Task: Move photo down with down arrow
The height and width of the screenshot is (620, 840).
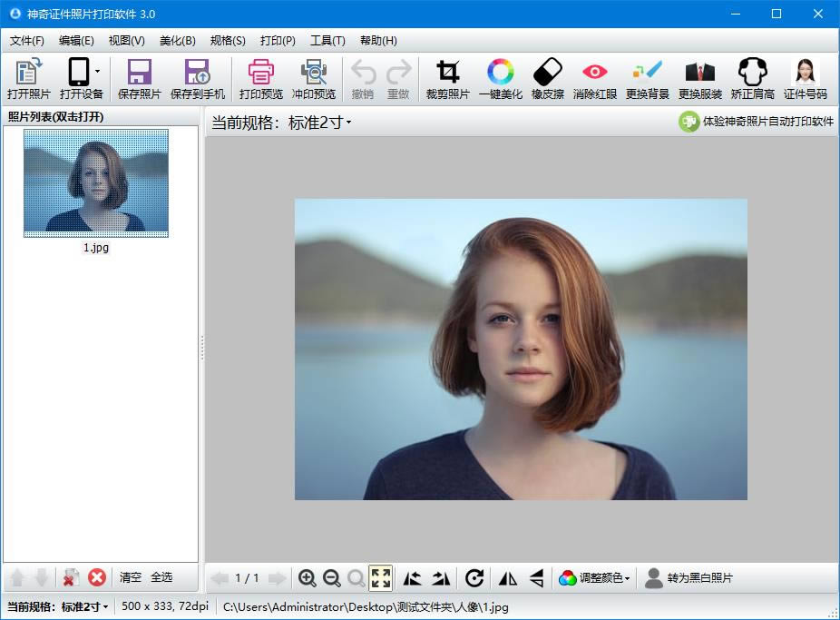Action: [41, 577]
